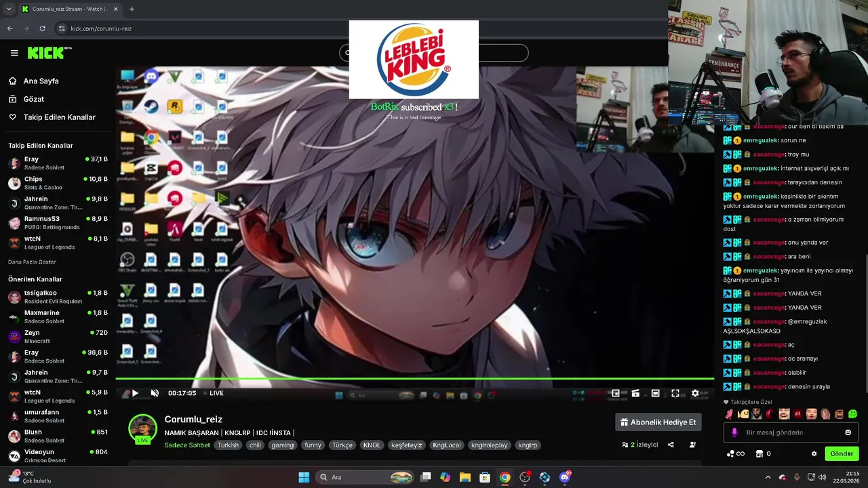The image size is (868, 488).
Task: Click purple microphone icon in chat box
Action: click(734, 432)
